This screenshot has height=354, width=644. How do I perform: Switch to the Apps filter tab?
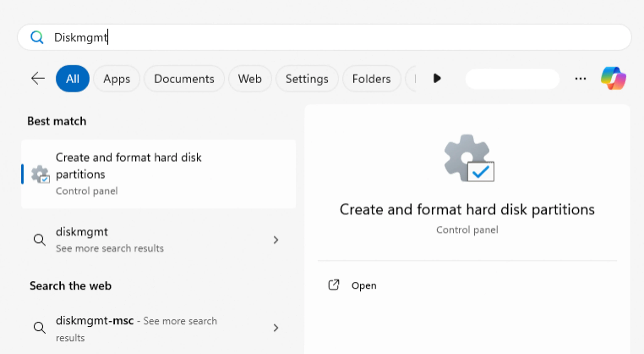(117, 79)
